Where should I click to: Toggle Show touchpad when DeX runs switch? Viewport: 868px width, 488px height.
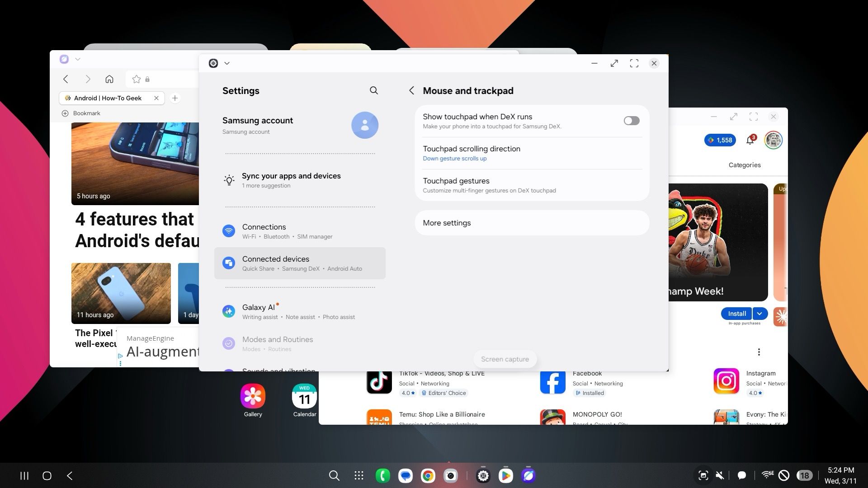pos(631,121)
